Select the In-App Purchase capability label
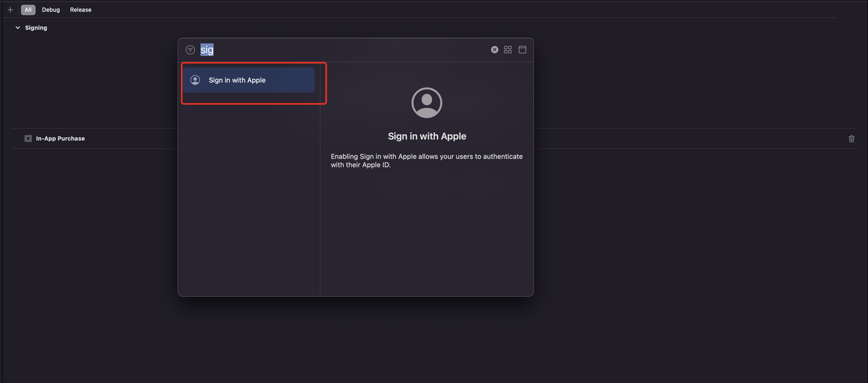Image resolution: width=868 pixels, height=383 pixels. (60, 138)
